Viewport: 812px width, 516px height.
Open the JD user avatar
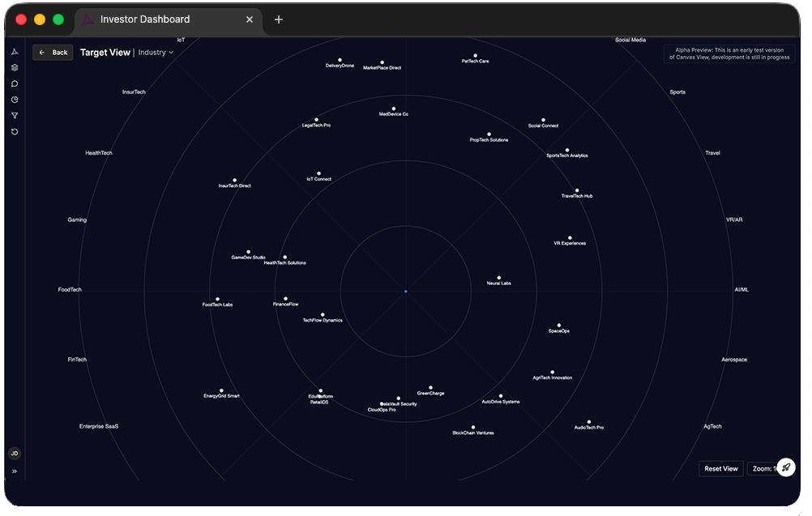15,454
